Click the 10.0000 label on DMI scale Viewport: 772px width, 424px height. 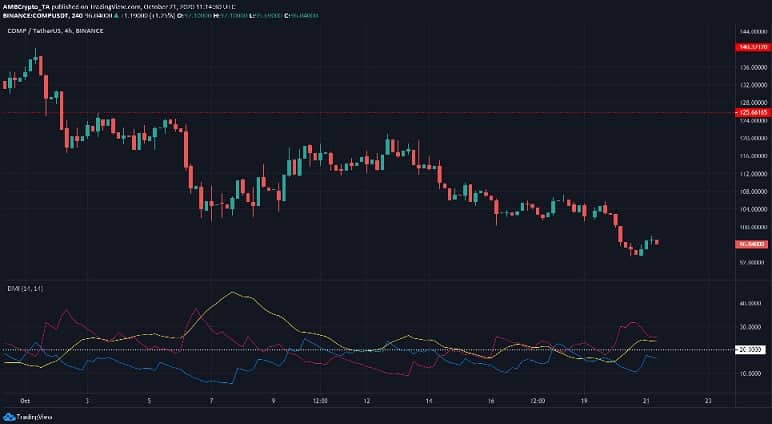pos(751,372)
